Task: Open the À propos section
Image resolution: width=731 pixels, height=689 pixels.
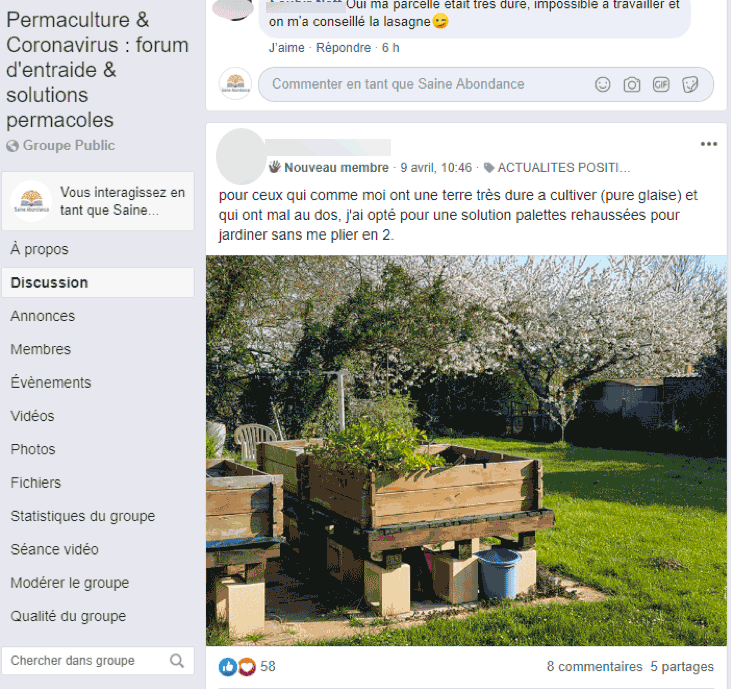Action: [39, 249]
